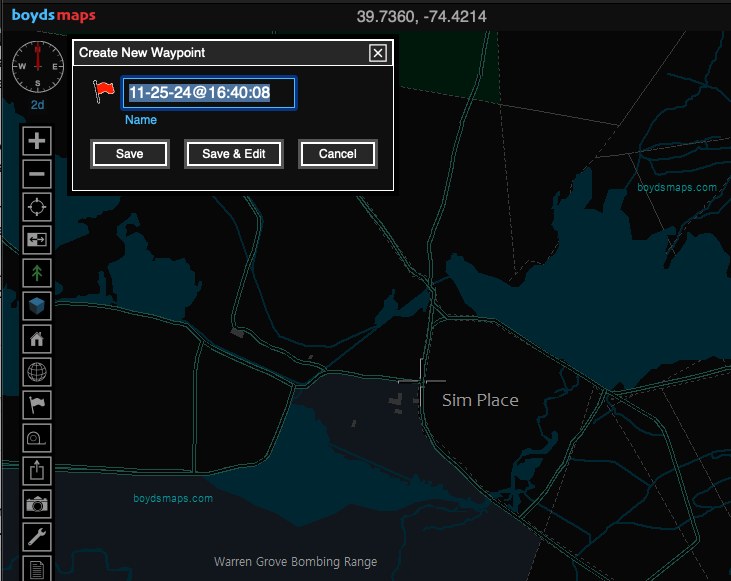Click the share/export icon
731x581 pixels.
tap(37, 471)
